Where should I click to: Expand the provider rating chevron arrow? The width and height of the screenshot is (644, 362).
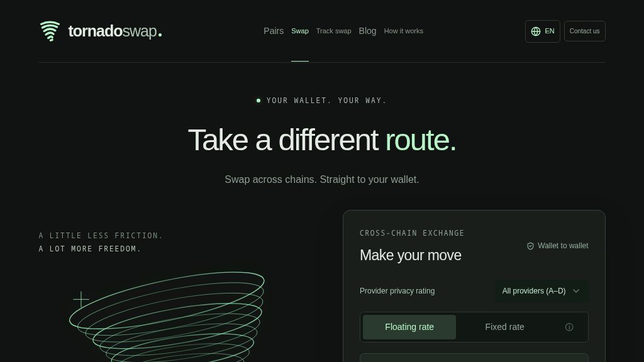(576, 291)
